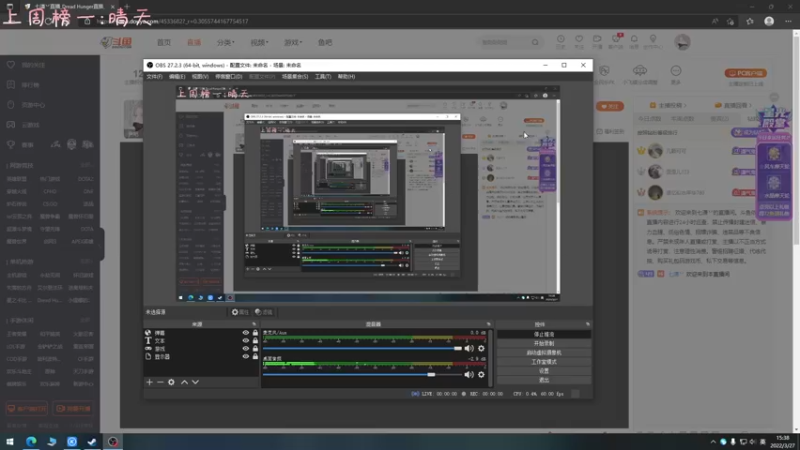Open the browser favorites star icon
Image resolution: width=800 pixels, height=450 pixels.
(x=749, y=21)
